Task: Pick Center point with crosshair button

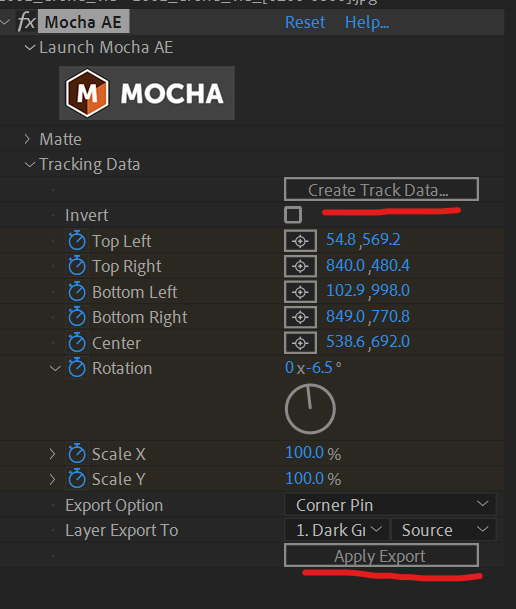Action: click(x=300, y=343)
